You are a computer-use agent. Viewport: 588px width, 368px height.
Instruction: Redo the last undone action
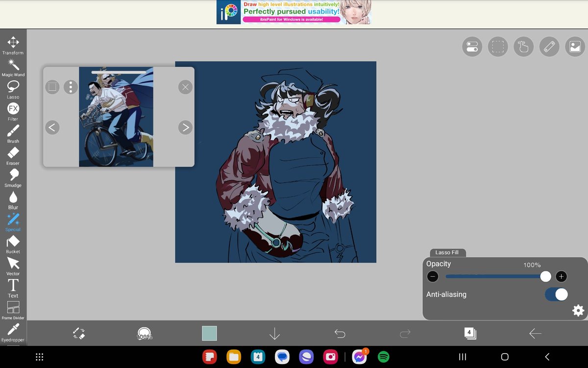pyautogui.click(x=405, y=334)
